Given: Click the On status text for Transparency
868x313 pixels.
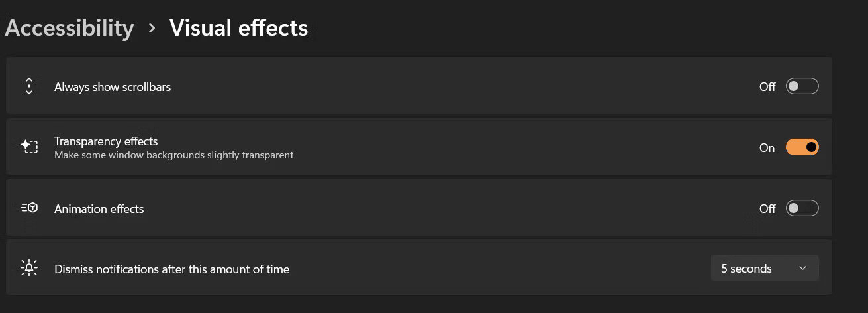Looking at the screenshot, I should [767, 148].
